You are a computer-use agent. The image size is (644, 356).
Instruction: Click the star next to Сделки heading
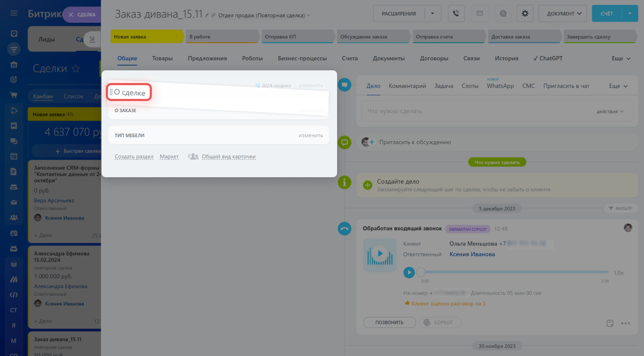click(x=76, y=69)
